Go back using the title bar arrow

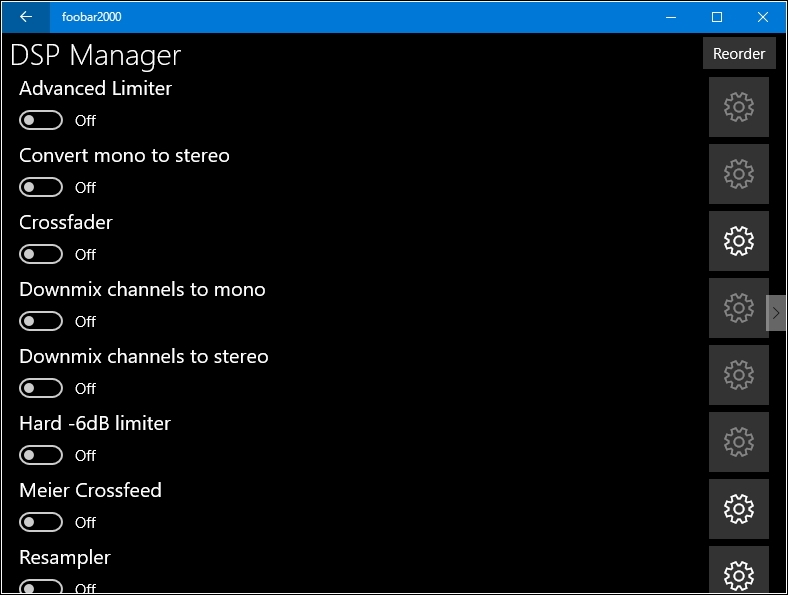point(26,17)
